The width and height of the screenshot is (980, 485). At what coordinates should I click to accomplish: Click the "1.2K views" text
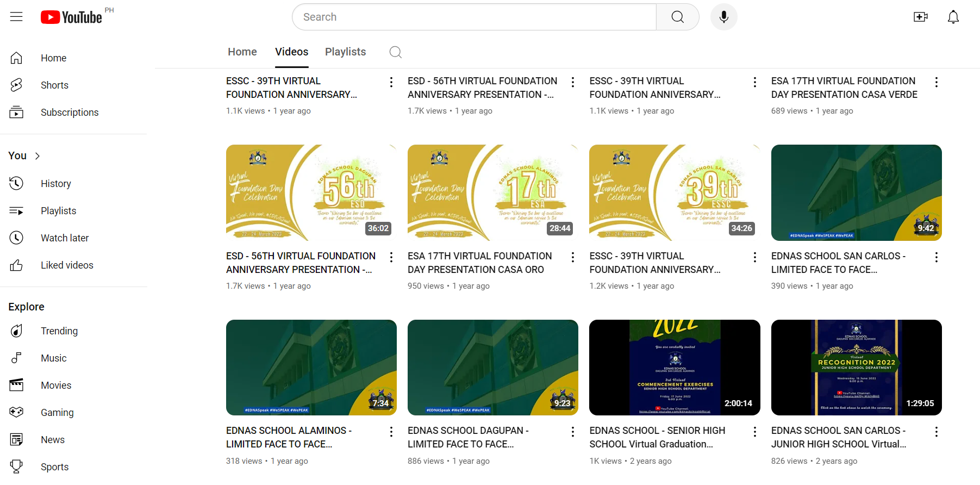click(609, 286)
